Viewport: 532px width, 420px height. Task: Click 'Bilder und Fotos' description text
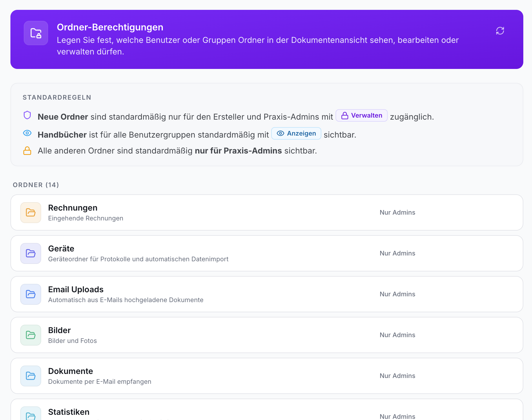(72, 341)
